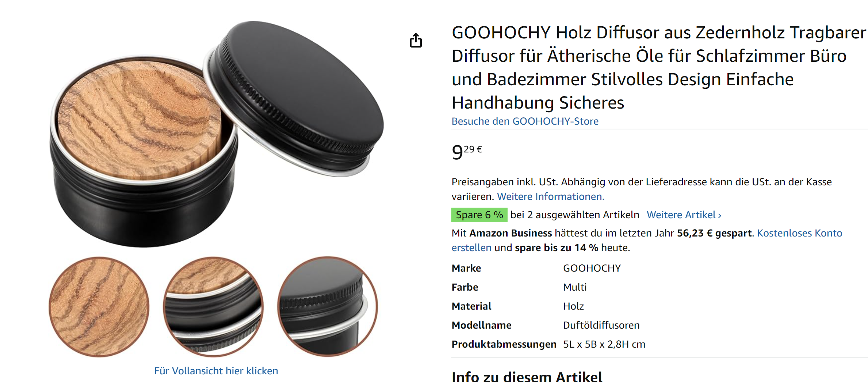The image size is (868, 382).
Task: Select the black lid close-up circle image
Action: (x=328, y=307)
